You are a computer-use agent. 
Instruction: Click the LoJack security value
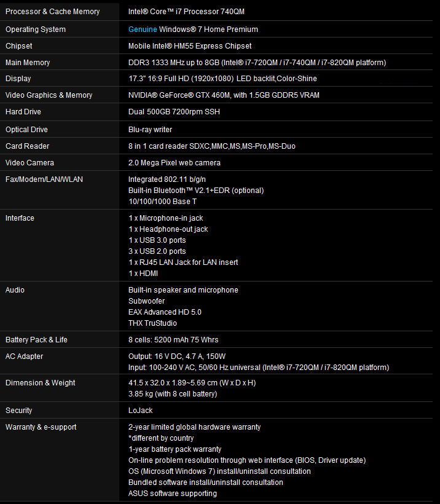(140, 411)
